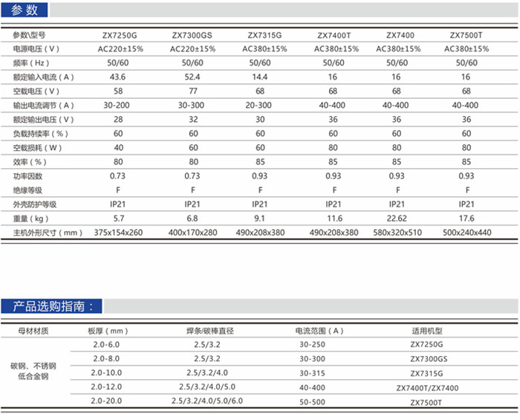Select the 主机外形尺寸（mm）row label
Screen dimensions: 520x420
point(48,233)
